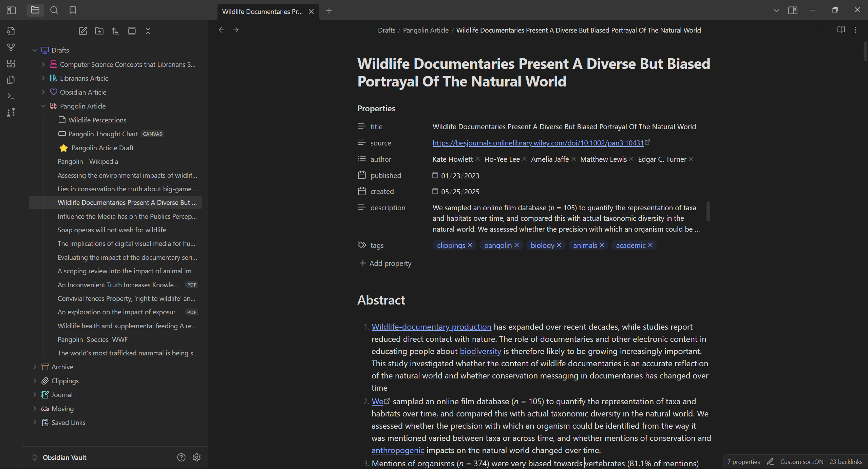Create a new note
This screenshot has width=868, height=469.
pyautogui.click(x=83, y=31)
